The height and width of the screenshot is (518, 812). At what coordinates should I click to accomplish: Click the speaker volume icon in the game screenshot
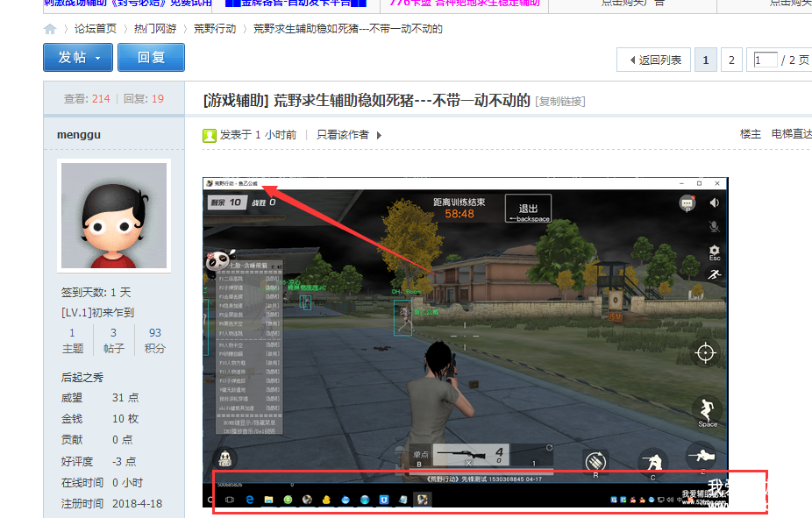714,202
